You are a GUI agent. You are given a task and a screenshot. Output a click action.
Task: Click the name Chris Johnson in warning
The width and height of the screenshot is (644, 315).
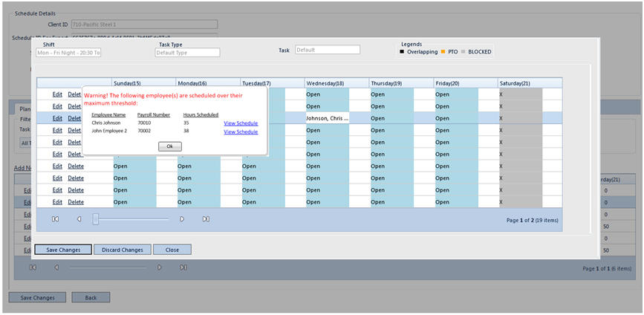pyautogui.click(x=105, y=123)
